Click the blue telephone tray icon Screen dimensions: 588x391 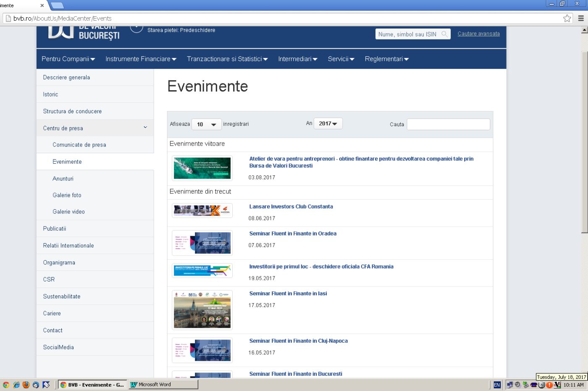point(533,385)
